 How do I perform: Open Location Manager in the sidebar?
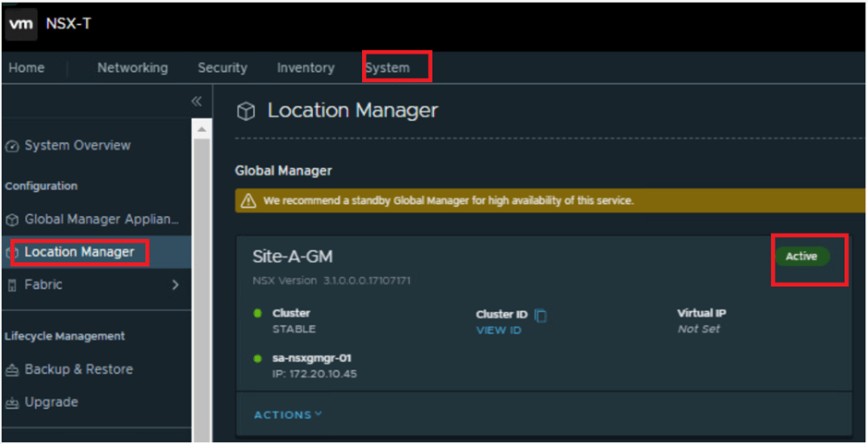(x=78, y=252)
